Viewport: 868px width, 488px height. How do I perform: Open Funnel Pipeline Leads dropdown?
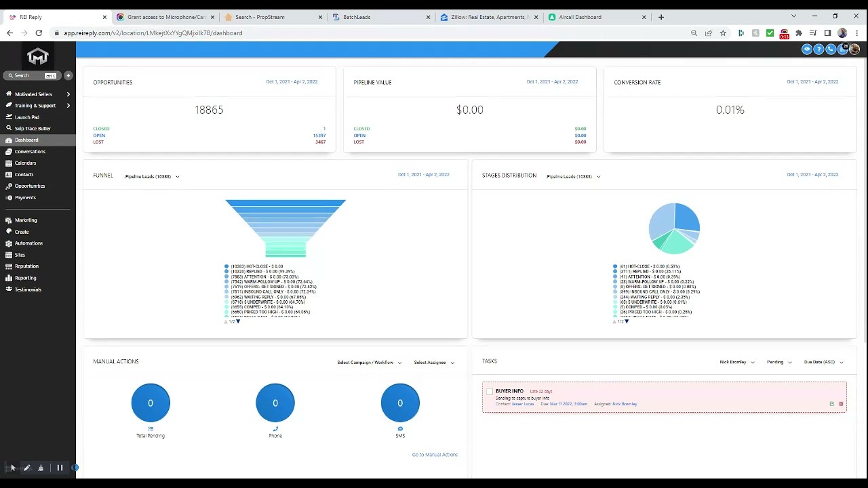[152, 176]
